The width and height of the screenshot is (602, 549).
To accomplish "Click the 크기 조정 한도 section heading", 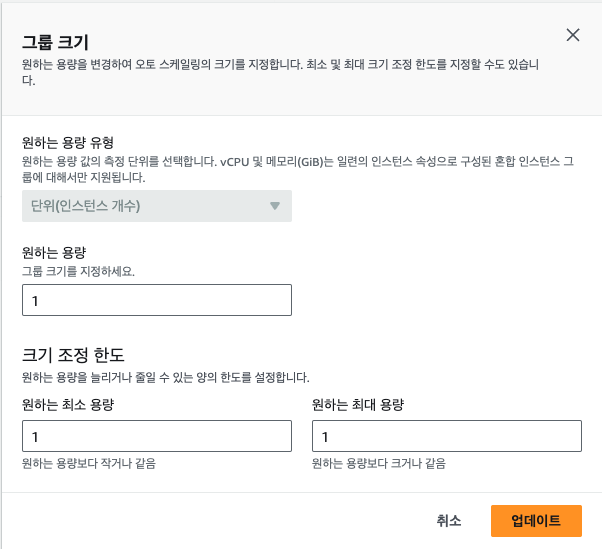I will [73, 355].
